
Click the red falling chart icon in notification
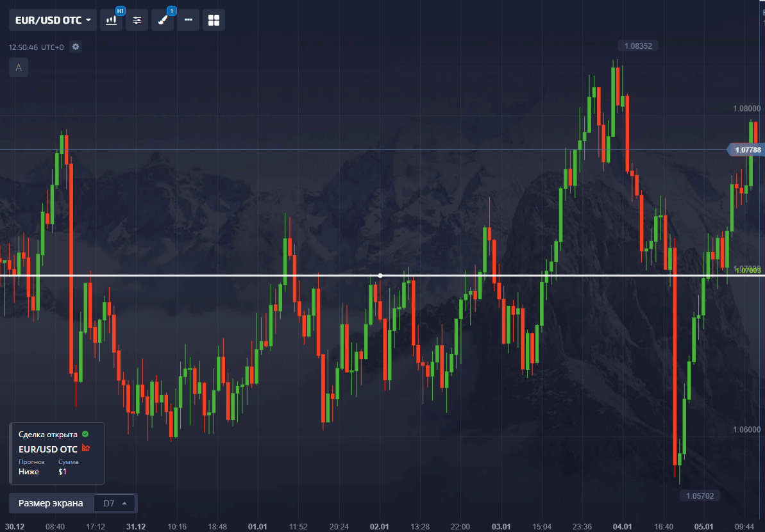87,449
